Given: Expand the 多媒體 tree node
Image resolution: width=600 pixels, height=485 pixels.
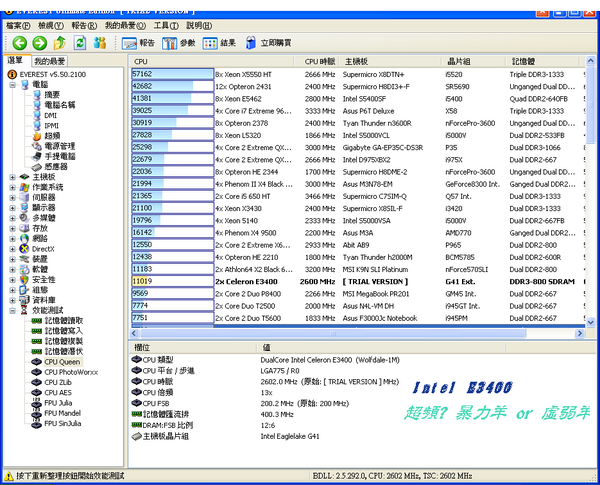Looking at the screenshot, I should 12,218.
